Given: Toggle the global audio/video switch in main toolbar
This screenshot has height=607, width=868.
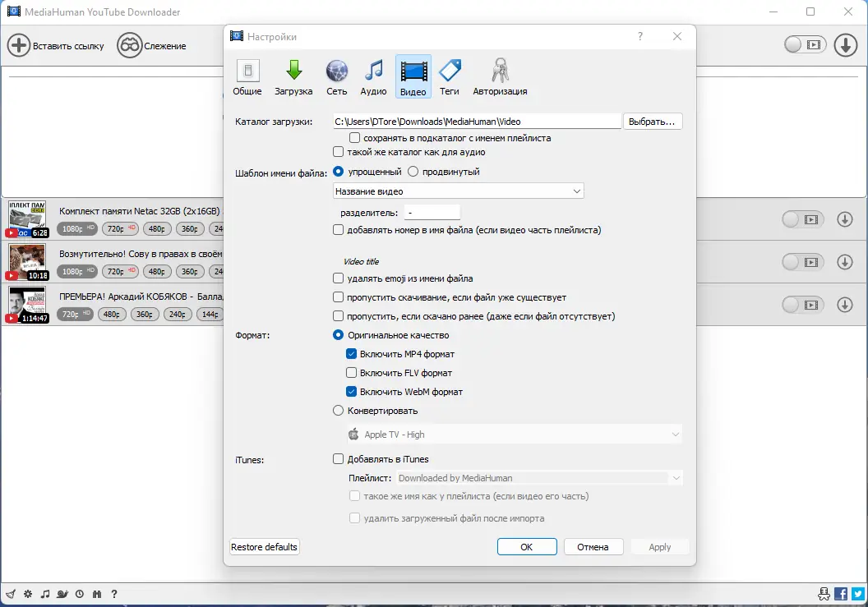Looking at the screenshot, I should (805, 45).
